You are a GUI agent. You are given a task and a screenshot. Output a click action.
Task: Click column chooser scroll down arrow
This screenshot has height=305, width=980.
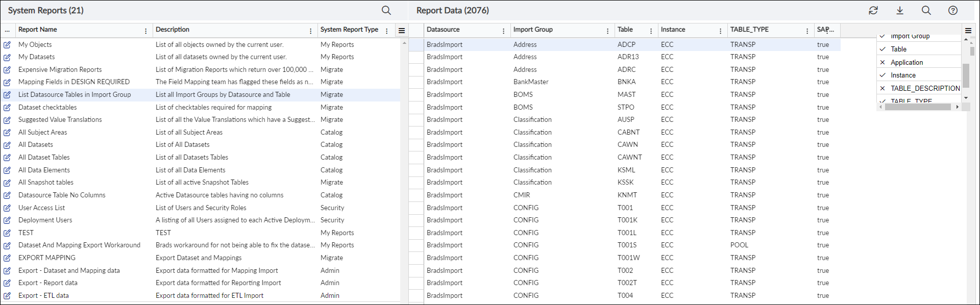click(x=966, y=98)
